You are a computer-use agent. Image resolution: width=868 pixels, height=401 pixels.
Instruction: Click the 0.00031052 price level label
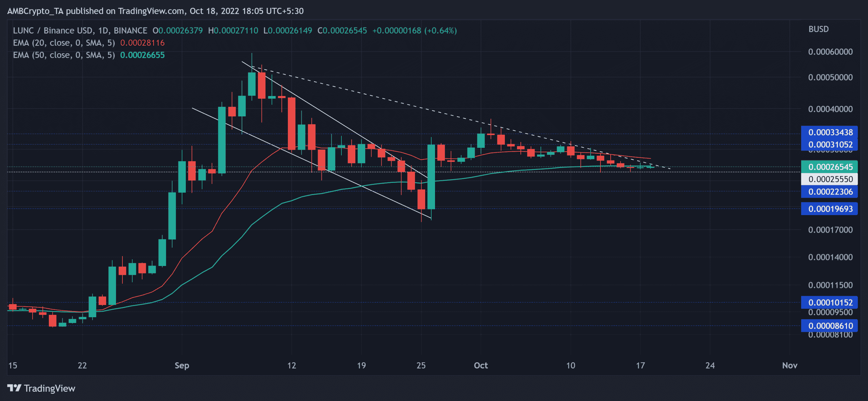click(x=829, y=145)
